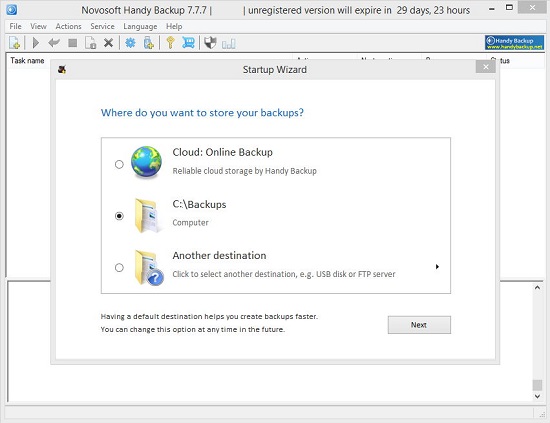Click the New Task toolbar icon
The height and width of the screenshot is (423, 550).
coord(15,43)
